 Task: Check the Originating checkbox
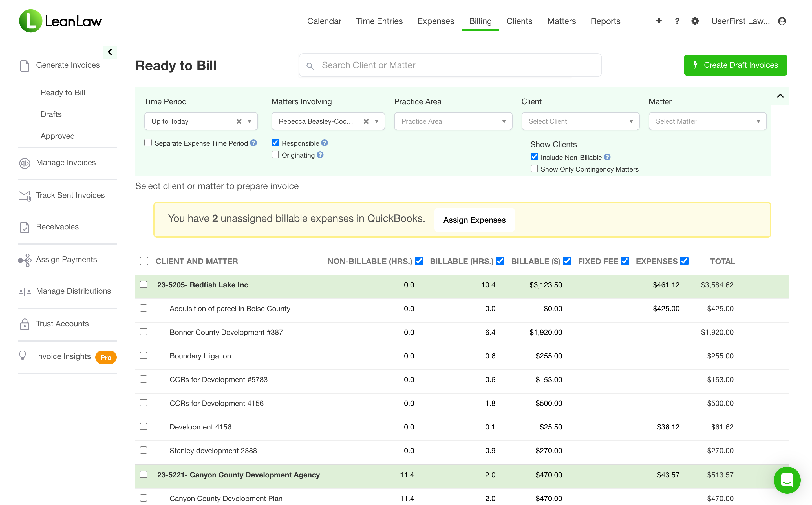(275, 155)
